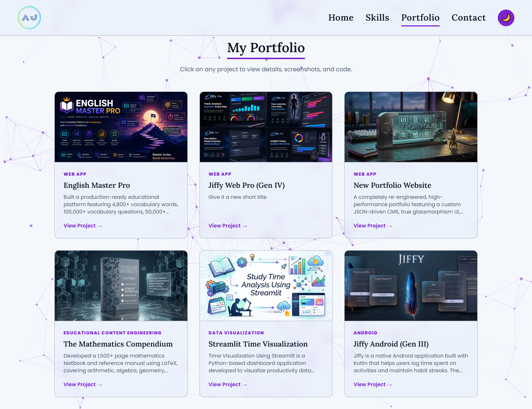Click arrow icon after English Master Pro's View Project
The width and height of the screenshot is (532, 409).
tap(99, 226)
